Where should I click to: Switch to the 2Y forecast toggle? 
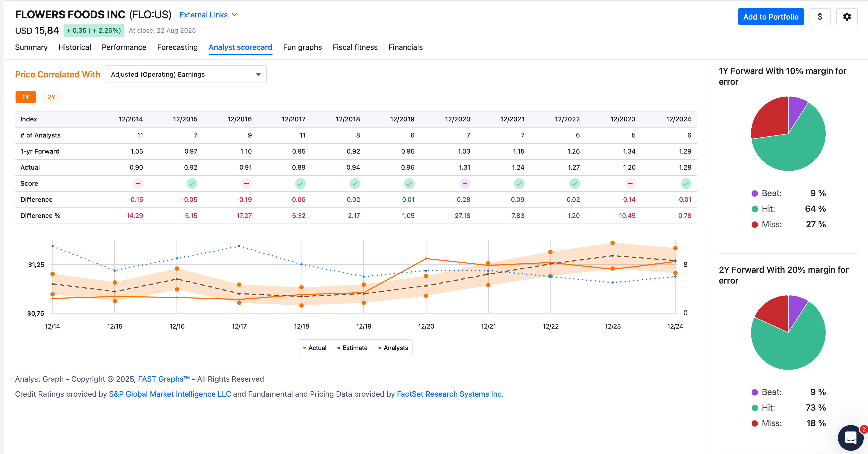pyautogui.click(x=51, y=97)
